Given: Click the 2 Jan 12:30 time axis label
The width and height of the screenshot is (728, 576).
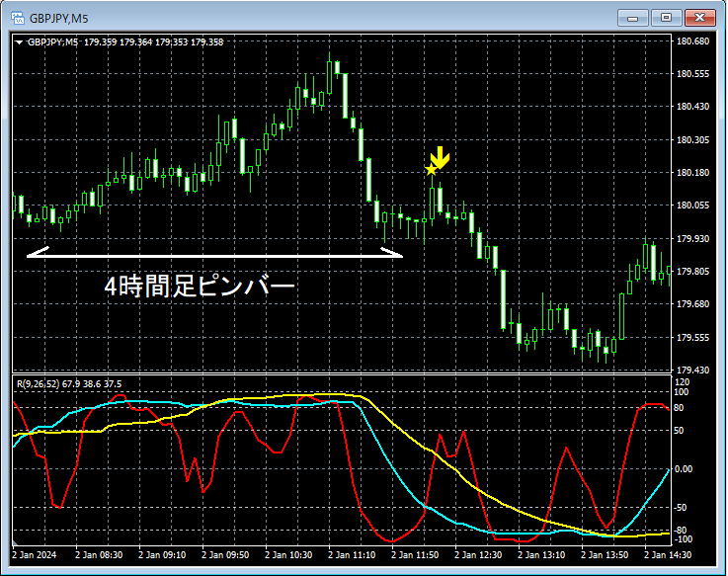Looking at the screenshot, I should point(478,555).
